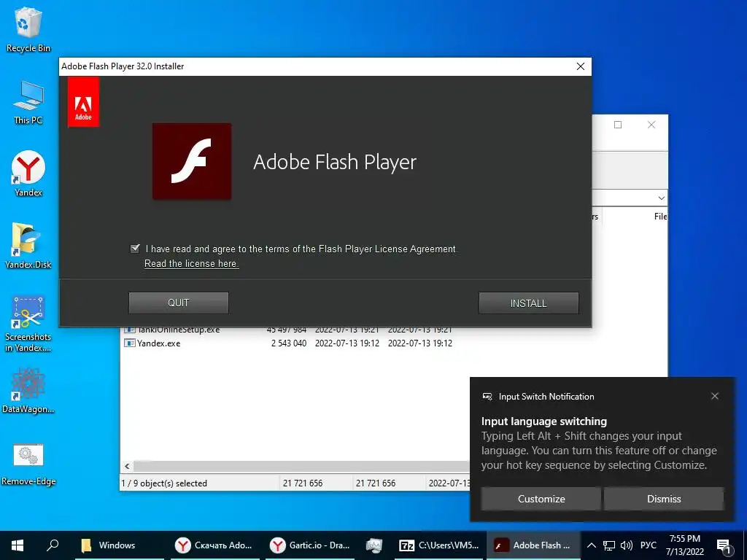Viewport: 747px width, 560px height.
Task: Click '1 / 9 object(s) selected' status text
Action: tap(164, 483)
